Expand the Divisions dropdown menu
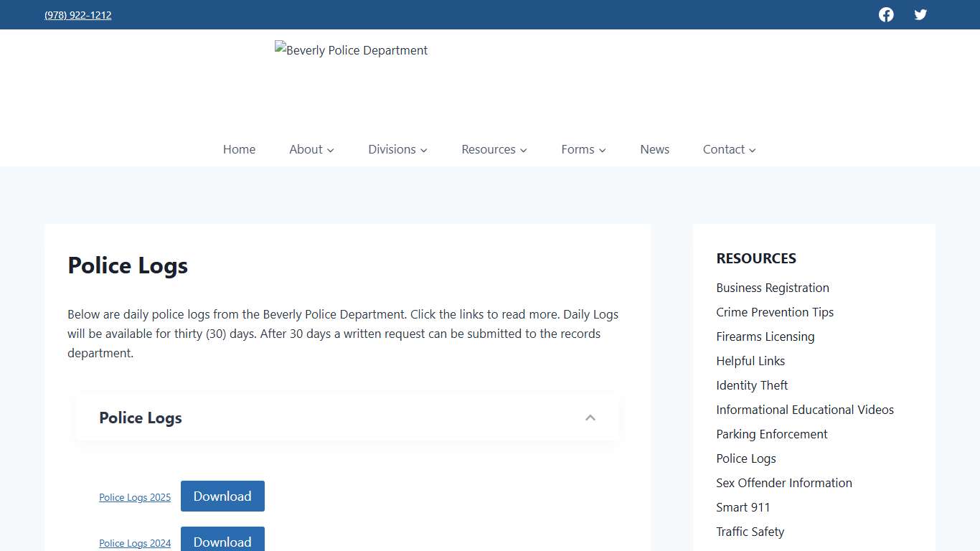Viewport: 980px width, 551px height. (x=397, y=149)
